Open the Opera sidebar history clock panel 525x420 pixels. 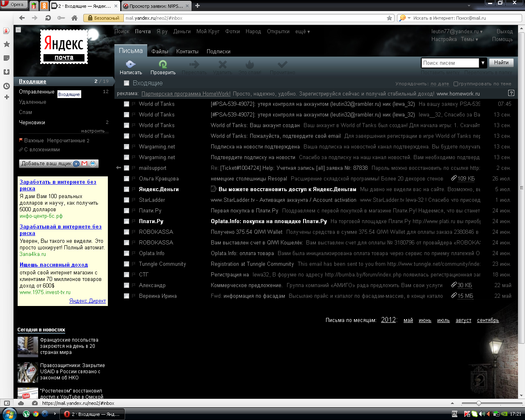point(7,86)
